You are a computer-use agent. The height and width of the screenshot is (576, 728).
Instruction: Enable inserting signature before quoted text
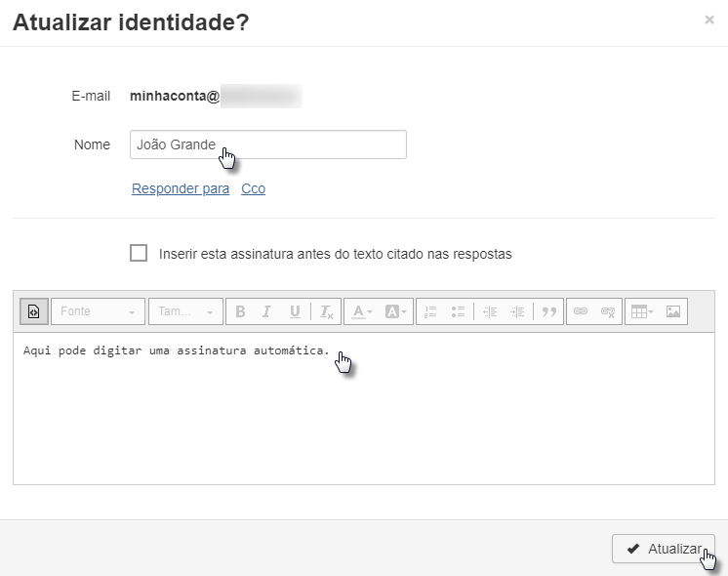[x=139, y=253]
